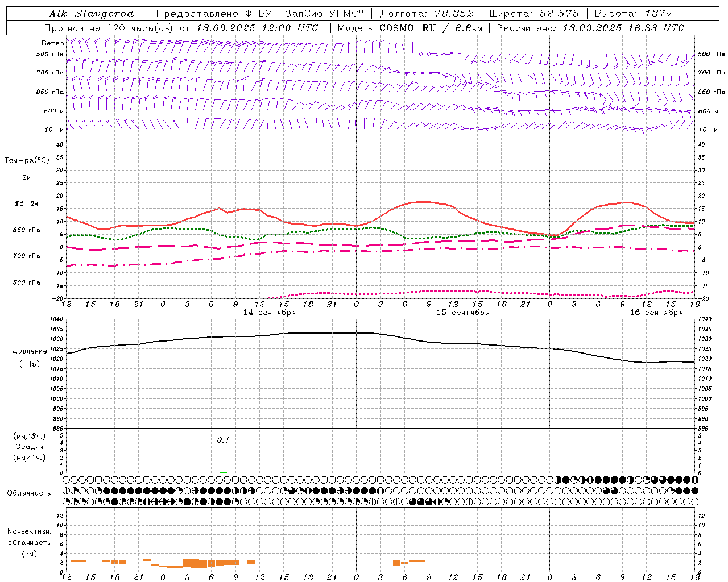
Task: Click the latitude value Широта: 52.575
Action: pyautogui.click(x=534, y=14)
